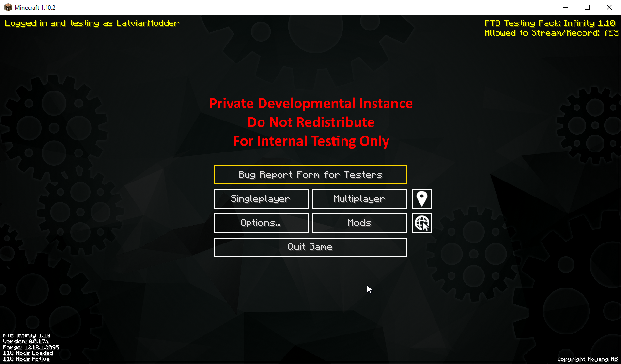Click the 'Logged in and testing as LatvianModder' text
Viewport: 621px width, 364px height.
point(92,23)
